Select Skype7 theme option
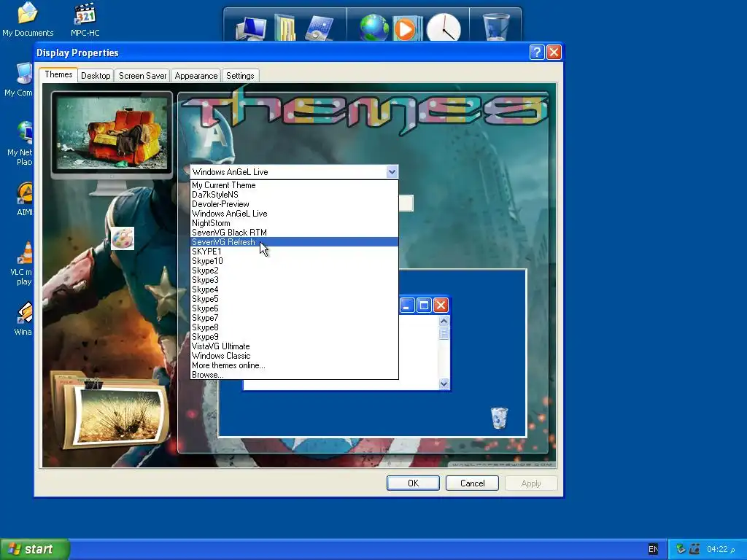 [294, 318]
